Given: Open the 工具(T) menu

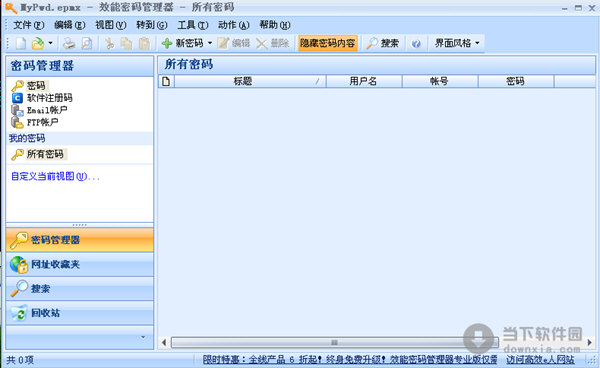Looking at the screenshot, I should (192, 25).
